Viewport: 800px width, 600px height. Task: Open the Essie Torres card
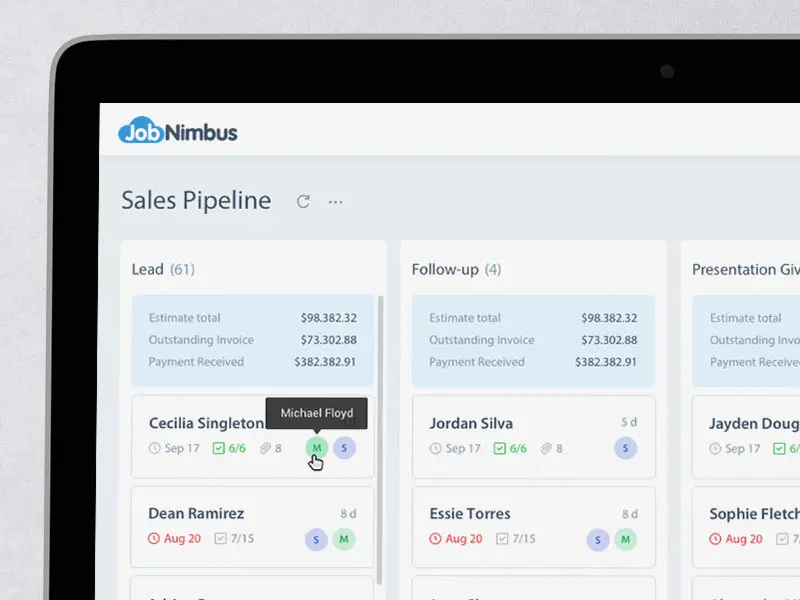click(470, 514)
